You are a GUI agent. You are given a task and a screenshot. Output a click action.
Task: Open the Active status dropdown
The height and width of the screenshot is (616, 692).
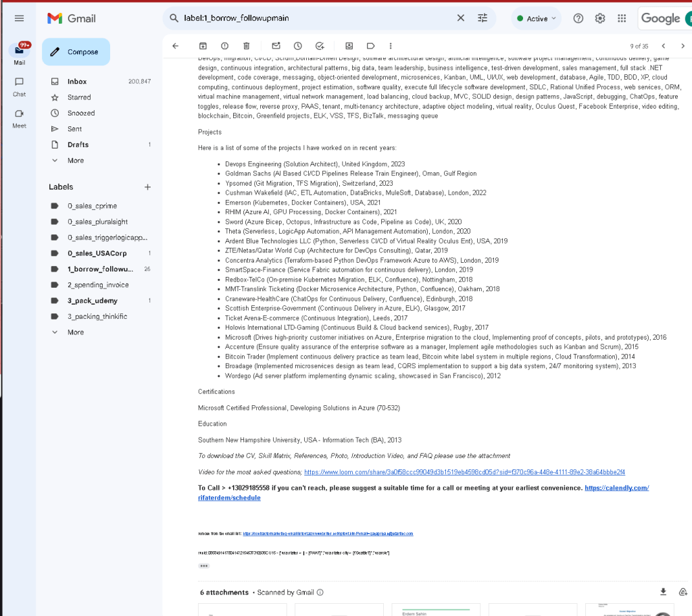[x=536, y=18]
